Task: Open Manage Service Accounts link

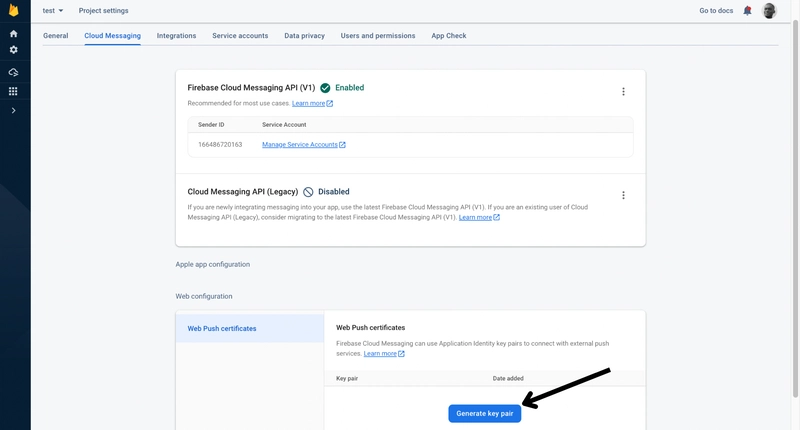Action: (299, 145)
